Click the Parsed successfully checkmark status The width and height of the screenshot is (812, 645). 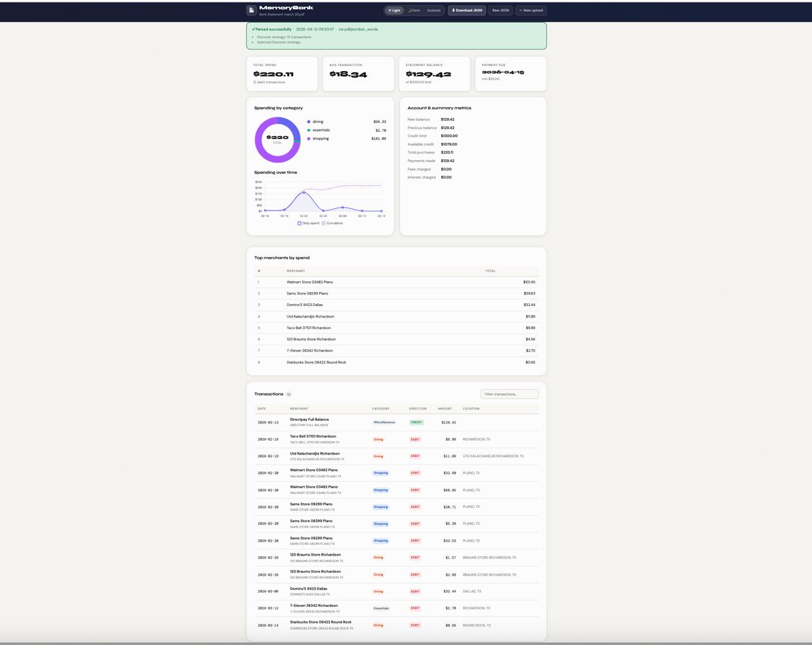(x=272, y=29)
